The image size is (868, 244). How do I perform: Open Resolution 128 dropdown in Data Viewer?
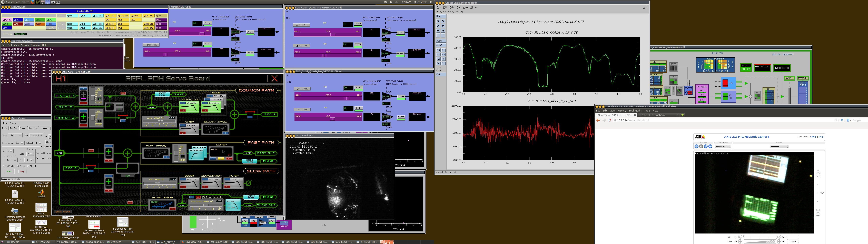click(19, 143)
